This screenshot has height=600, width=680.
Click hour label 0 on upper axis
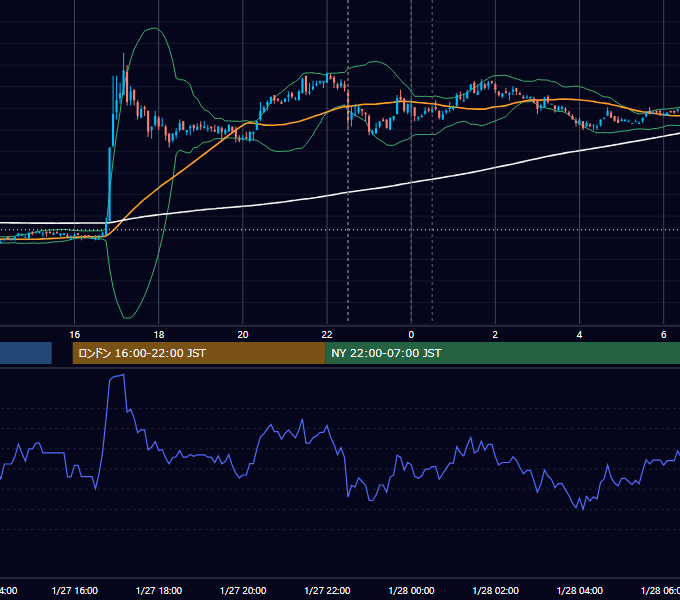coord(411,334)
